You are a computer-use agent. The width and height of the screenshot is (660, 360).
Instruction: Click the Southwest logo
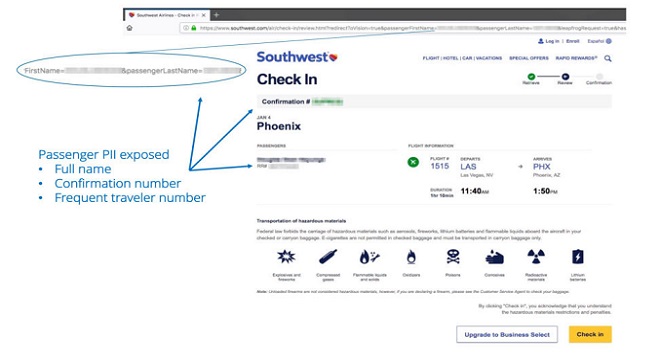[x=297, y=57]
